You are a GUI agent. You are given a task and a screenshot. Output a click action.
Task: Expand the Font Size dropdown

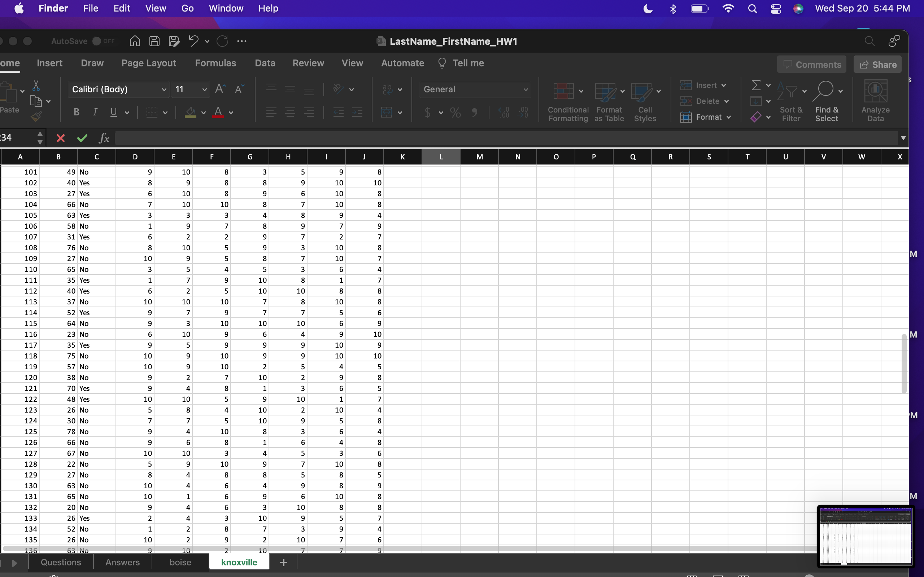[x=204, y=89]
